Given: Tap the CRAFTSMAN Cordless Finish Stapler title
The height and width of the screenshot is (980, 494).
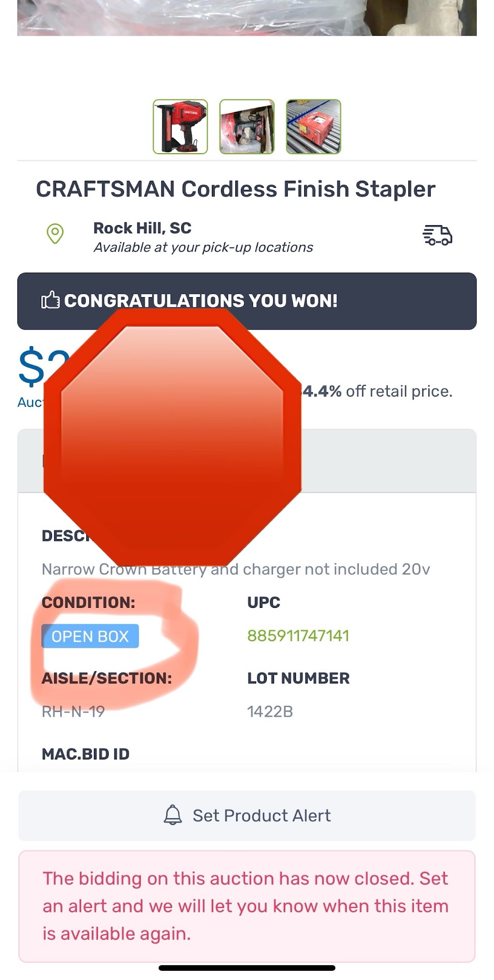Looking at the screenshot, I should 235,189.
